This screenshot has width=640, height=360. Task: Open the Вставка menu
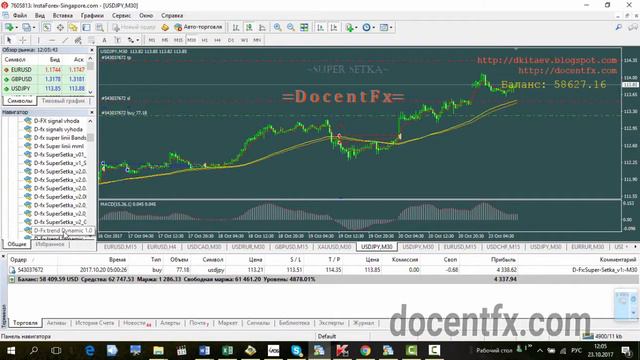[63, 16]
